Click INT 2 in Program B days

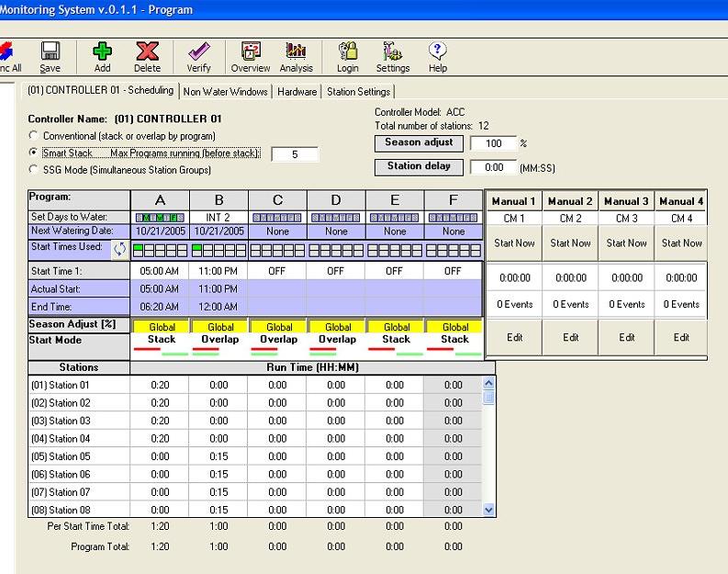[x=218, y=218]
